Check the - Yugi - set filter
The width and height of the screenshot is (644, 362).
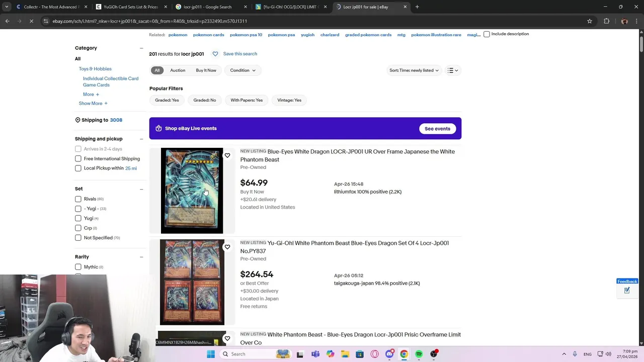tap(78, 208)
